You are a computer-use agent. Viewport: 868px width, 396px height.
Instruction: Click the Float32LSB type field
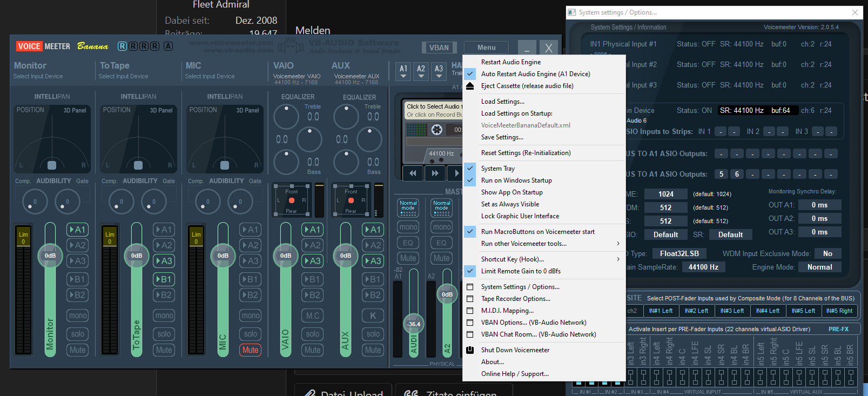(679, 253)
